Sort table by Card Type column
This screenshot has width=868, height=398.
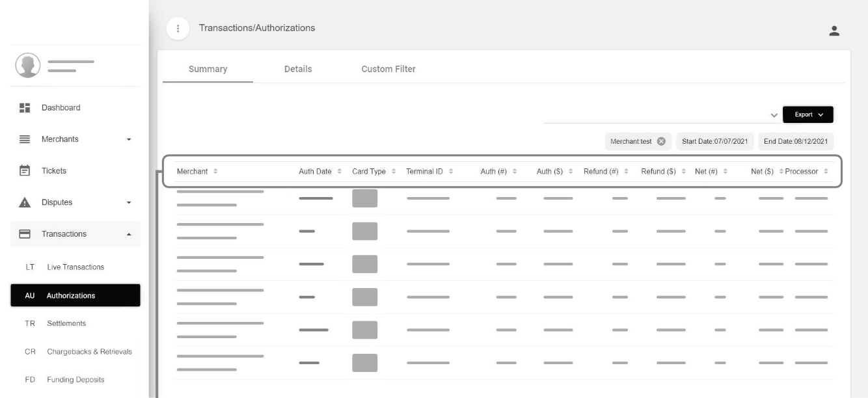393,172
